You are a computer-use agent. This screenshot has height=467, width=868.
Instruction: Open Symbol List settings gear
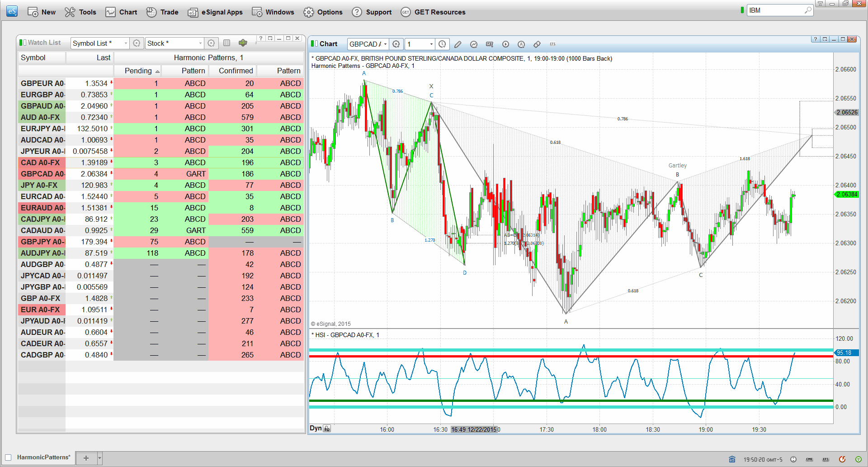coord(137,43)
